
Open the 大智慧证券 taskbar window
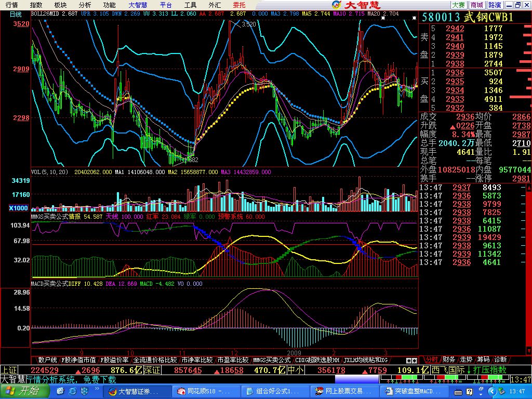137,392
